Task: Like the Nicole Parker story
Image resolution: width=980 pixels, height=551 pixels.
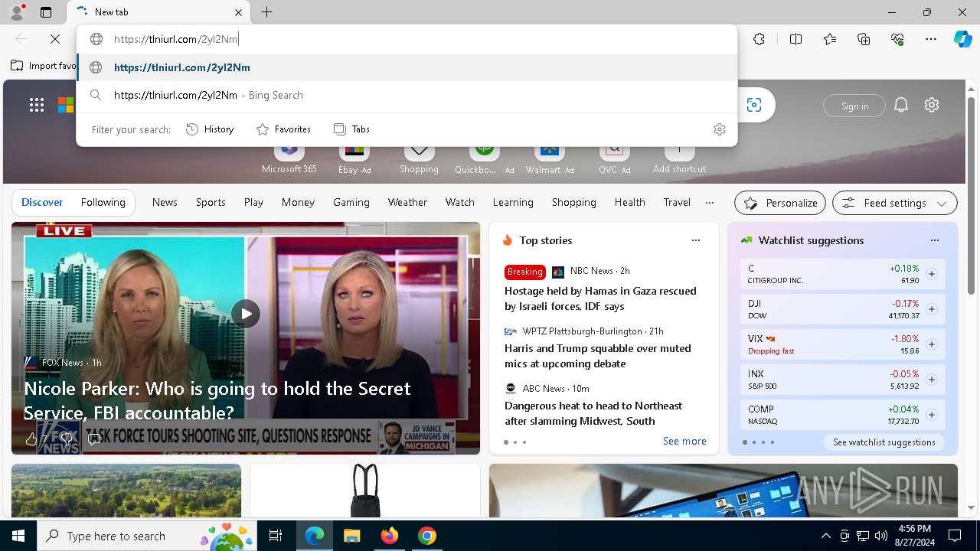Action: pos(31,439)
